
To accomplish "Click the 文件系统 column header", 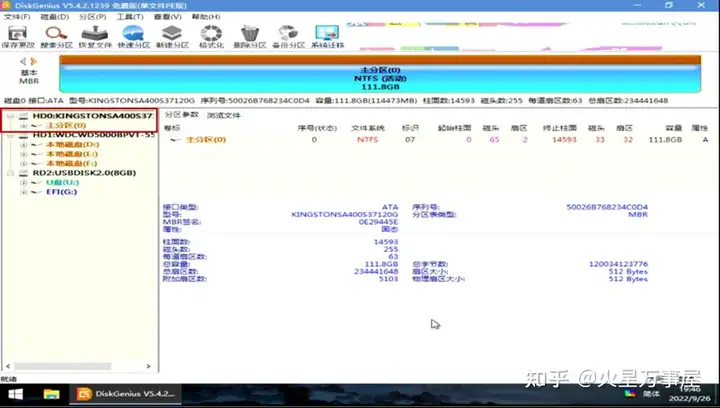I will click(x=368, y=128).
